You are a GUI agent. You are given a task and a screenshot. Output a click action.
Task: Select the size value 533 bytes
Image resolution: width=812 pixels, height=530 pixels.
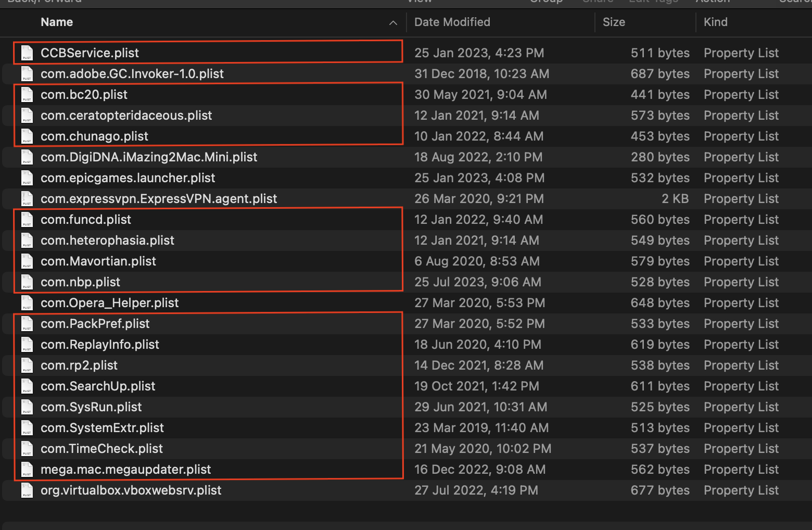[660, 323]
